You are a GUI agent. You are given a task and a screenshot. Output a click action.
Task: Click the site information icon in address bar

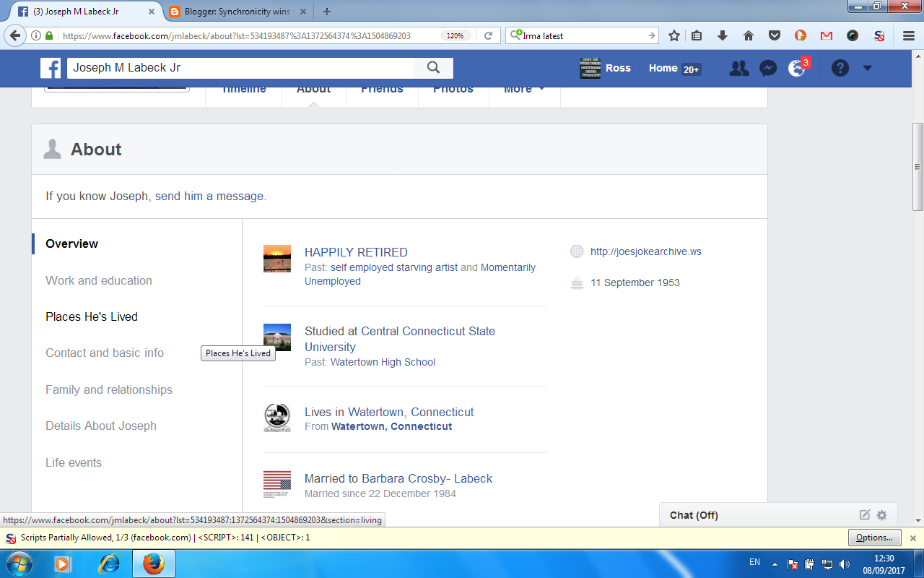(35, 35)
